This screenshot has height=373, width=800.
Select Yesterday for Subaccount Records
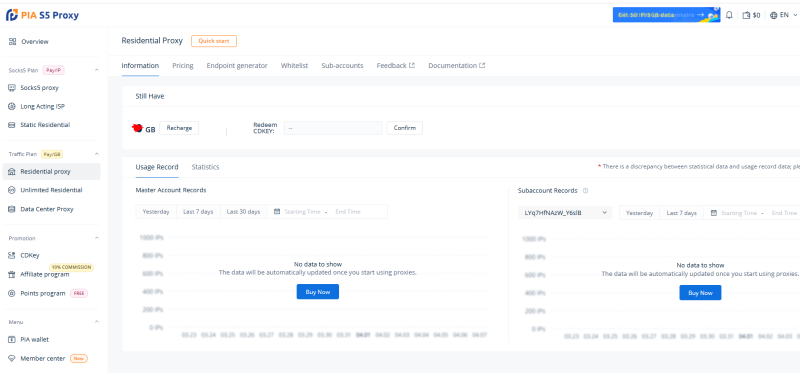point(640,213)
